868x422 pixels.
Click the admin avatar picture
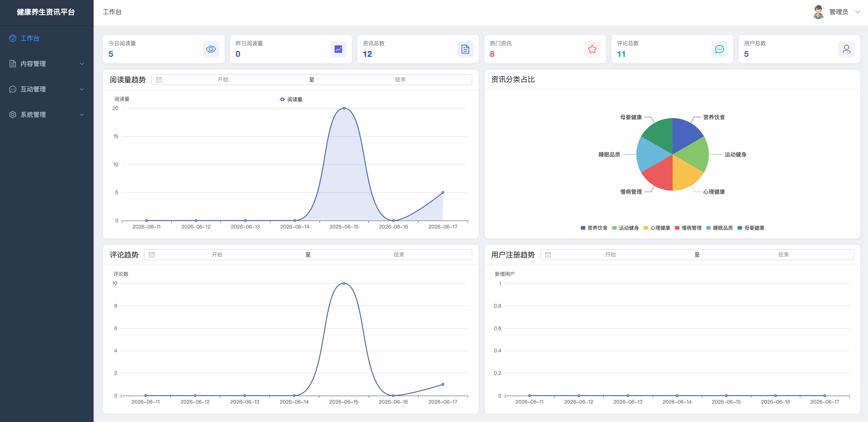pyautogui.click(x=818, y=12)
